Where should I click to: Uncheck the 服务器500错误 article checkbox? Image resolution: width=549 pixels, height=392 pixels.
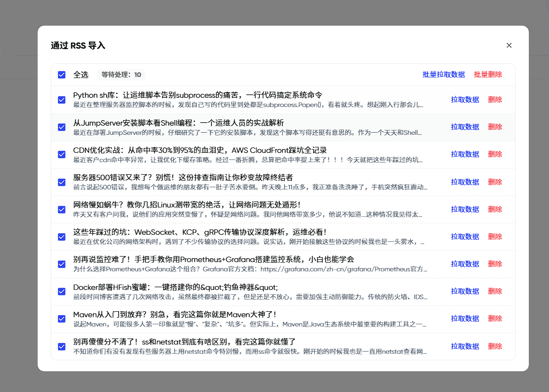(62, 181)
